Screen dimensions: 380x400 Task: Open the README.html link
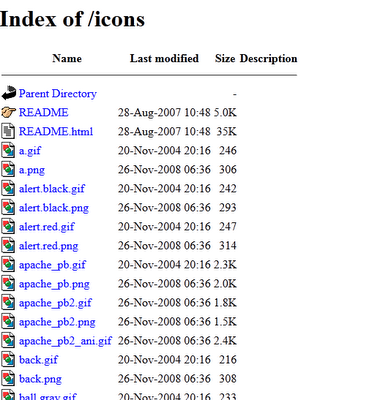(x=56, y=131)
